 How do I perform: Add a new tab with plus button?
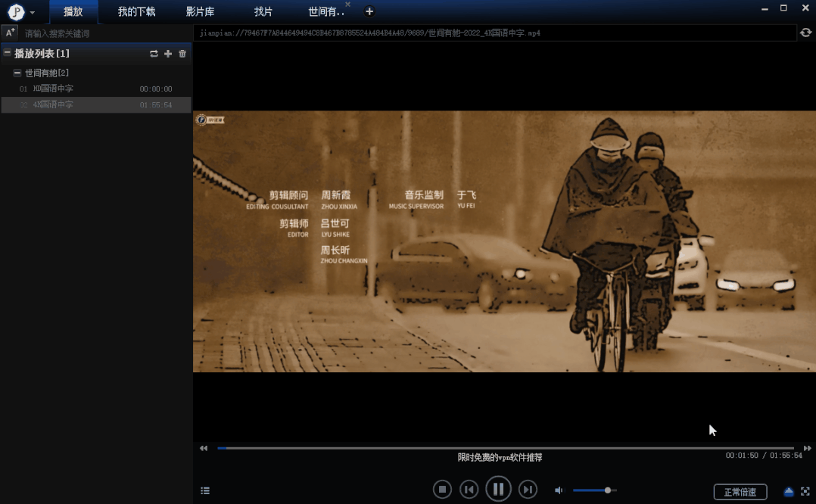click(369, 11)
